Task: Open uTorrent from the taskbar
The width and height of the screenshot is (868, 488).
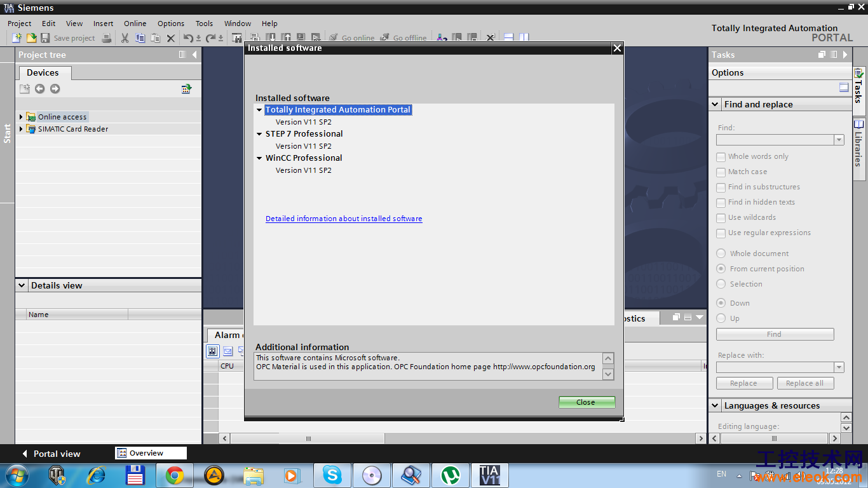Action: [x=451, y=475]
